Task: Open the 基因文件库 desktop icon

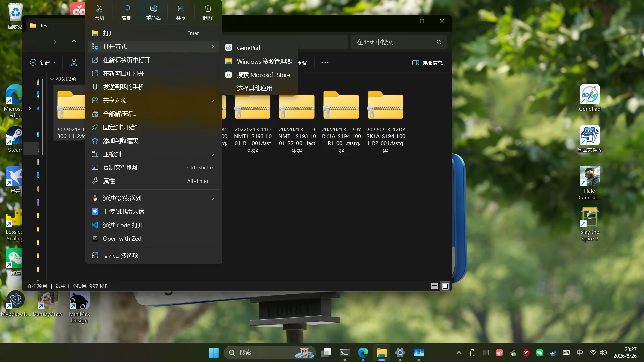Action: (x=590, y=139)
